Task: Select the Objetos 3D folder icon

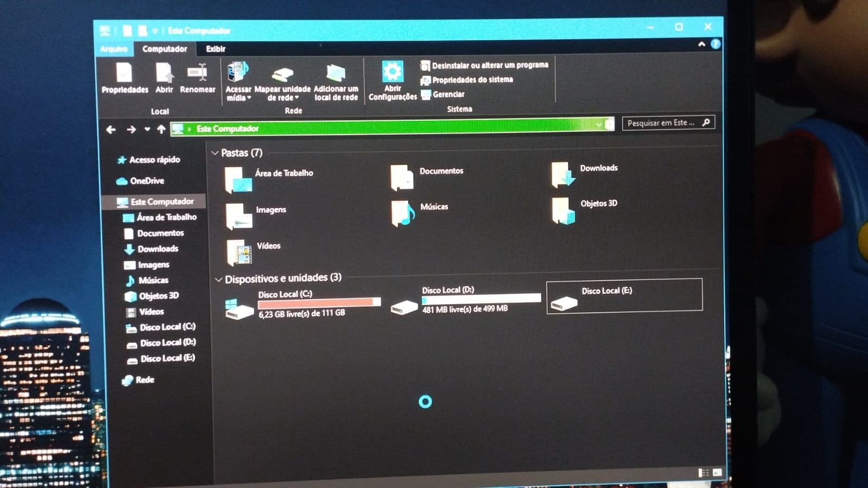Action: click(563, 211)
